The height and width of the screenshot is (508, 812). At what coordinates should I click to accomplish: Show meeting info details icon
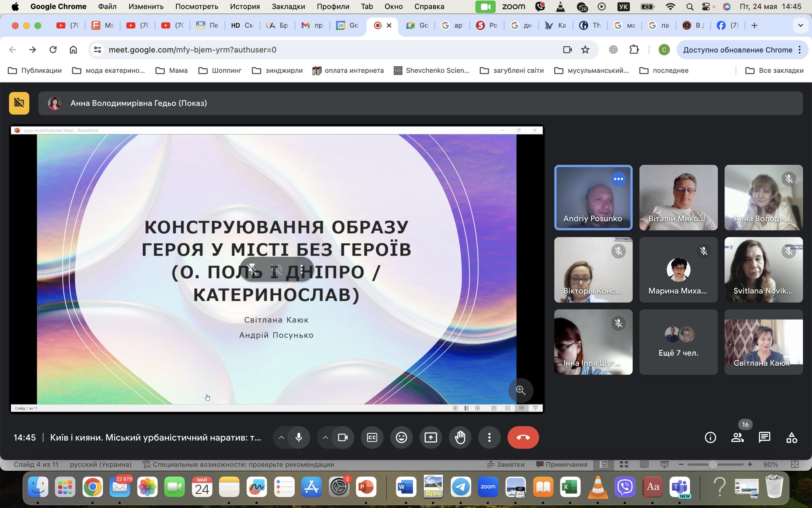coord(710,437)
